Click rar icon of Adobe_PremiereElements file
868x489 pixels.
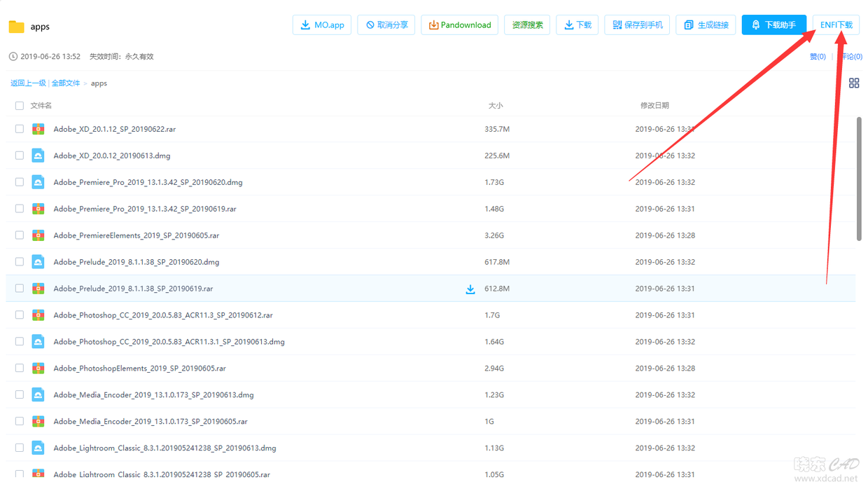tap(38, 235)
